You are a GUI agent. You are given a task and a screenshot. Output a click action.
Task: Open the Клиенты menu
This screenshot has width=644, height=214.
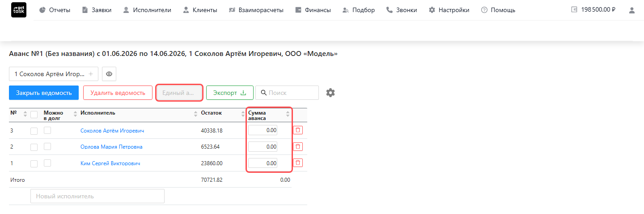coord(200,10)
